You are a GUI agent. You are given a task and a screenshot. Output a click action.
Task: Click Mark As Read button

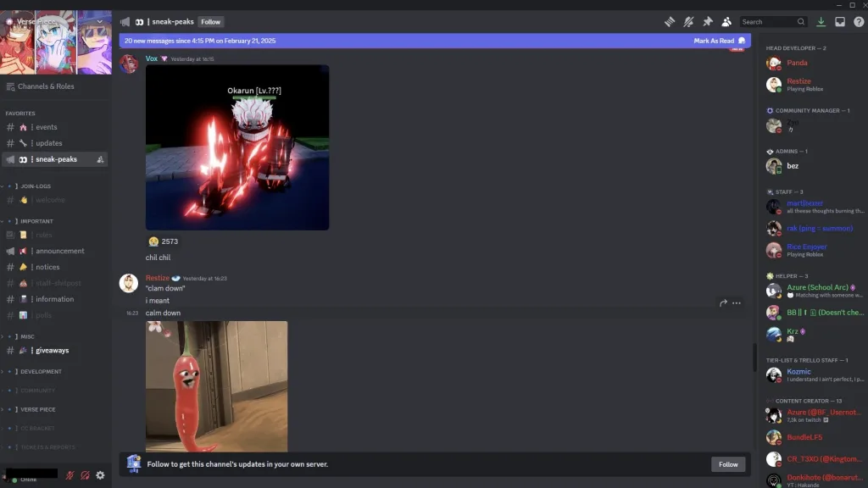719,41
